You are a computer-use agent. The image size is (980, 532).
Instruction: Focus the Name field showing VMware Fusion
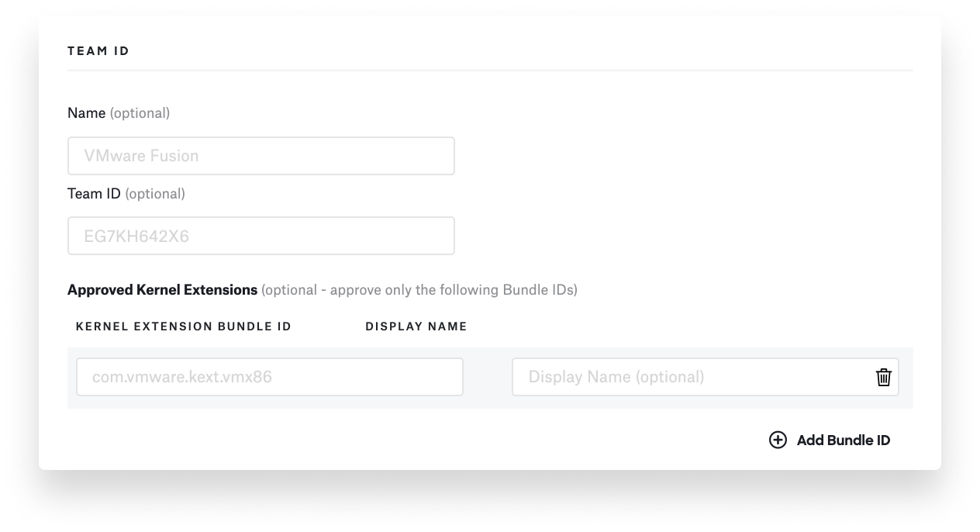261,156
